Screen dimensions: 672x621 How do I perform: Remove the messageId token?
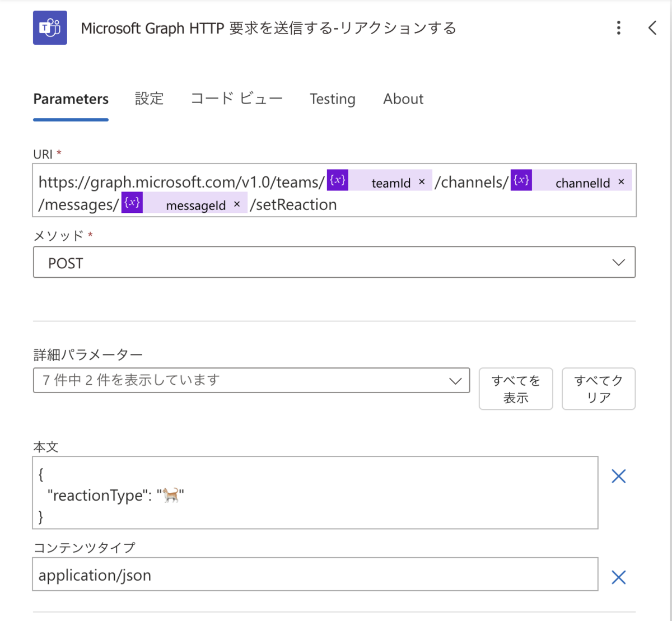coord(237,204)
